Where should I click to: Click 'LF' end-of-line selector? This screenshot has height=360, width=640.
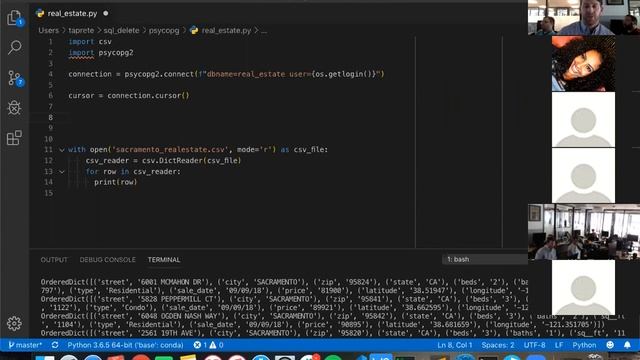559,345
